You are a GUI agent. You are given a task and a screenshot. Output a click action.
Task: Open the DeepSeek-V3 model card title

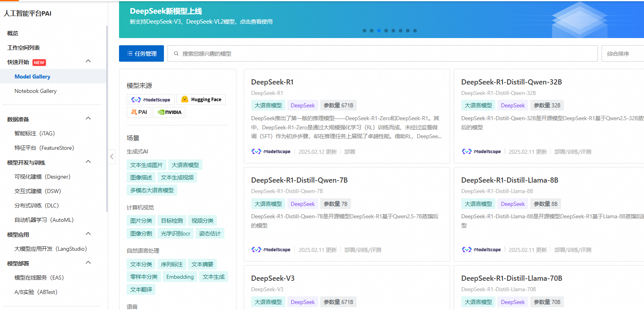click(273, 278)
